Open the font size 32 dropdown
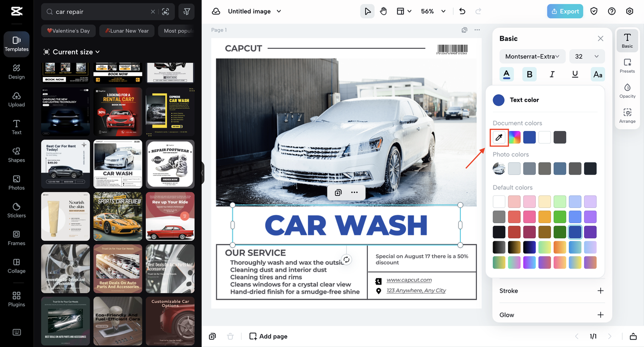 587,56
